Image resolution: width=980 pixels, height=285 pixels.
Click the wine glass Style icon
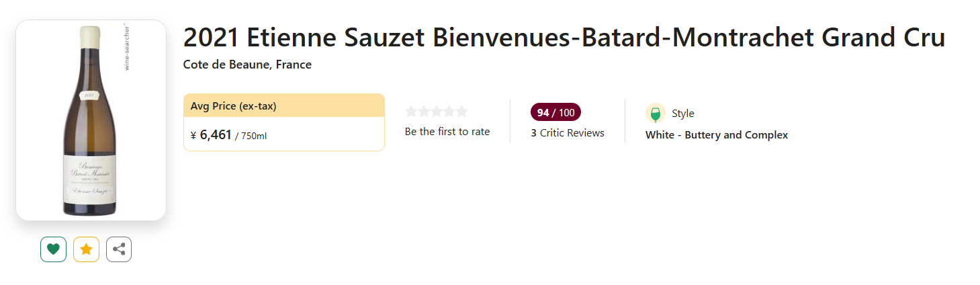click(x=655, y=114)
